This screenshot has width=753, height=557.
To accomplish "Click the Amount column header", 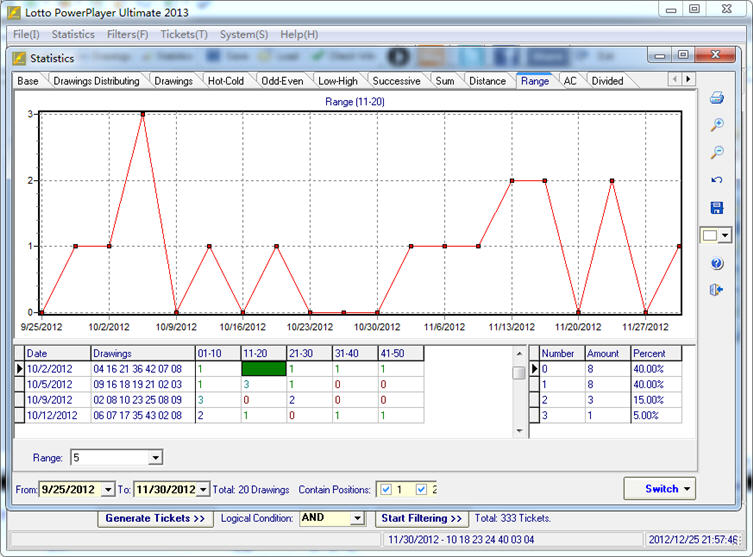I will [x=607, y=353].
